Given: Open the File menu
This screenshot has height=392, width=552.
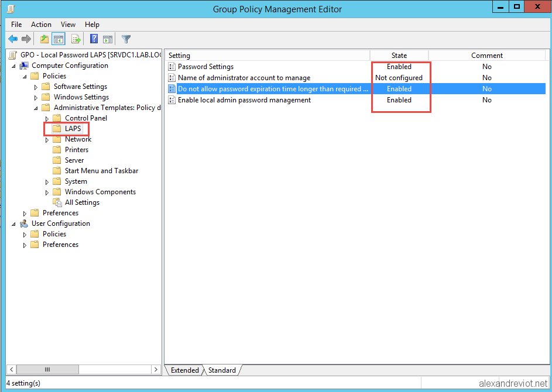Looking at the screenshot, I should (16, 24).
